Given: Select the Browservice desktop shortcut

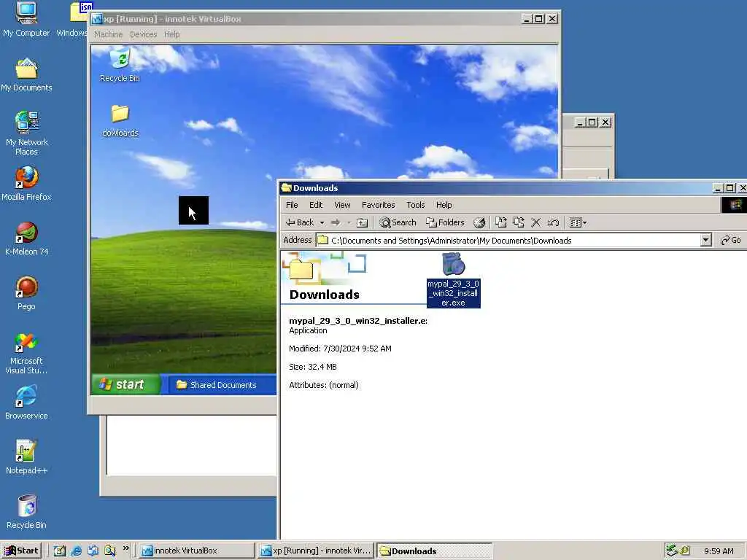Looking at the screenshot, I should click(x=26, y=402).
